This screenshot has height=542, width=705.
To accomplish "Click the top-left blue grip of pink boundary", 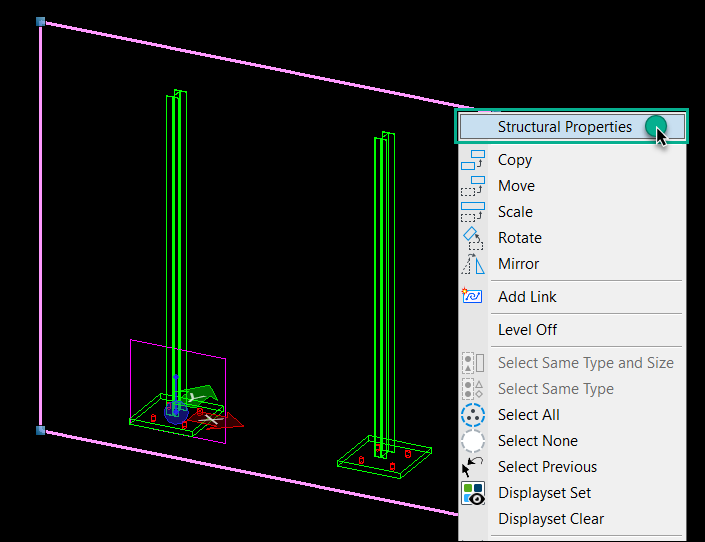I will (x=40, y=22).
